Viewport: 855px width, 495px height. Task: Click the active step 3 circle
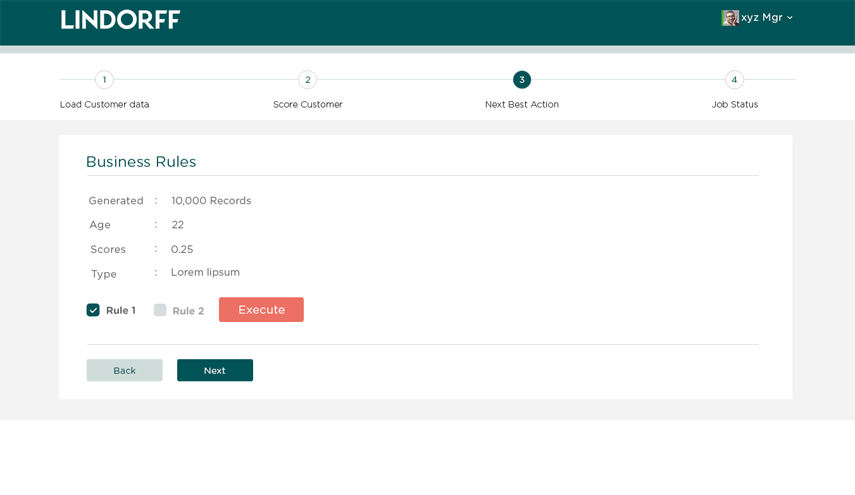(522, 80)
